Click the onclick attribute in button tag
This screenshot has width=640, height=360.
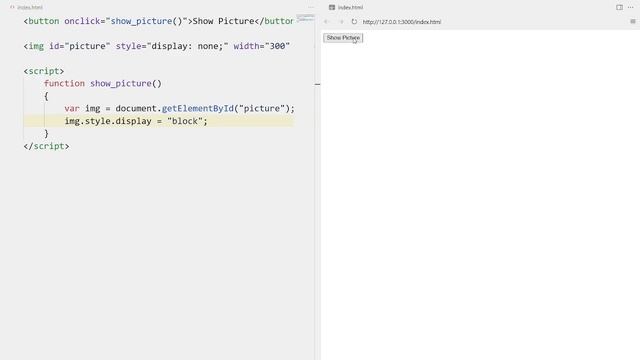82,21
